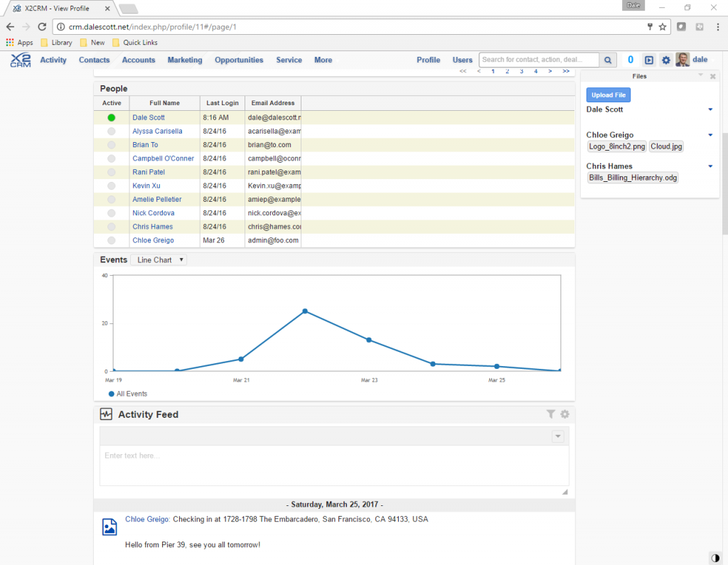Image resolution: width=728 pixels, height=565 pixels.
Task: Click the Activity Feed widget icon
Action: (105, 414)
